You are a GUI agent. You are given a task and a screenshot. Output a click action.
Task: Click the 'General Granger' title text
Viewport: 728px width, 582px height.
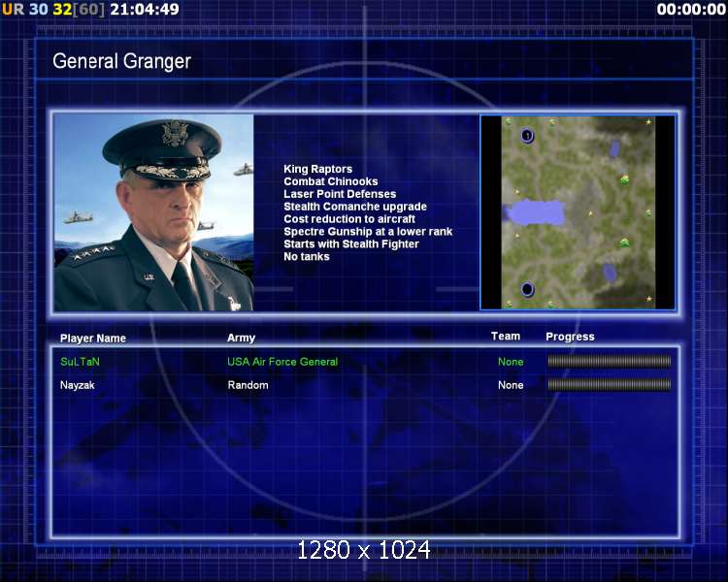pyautogui.click(x=121, y=62)
